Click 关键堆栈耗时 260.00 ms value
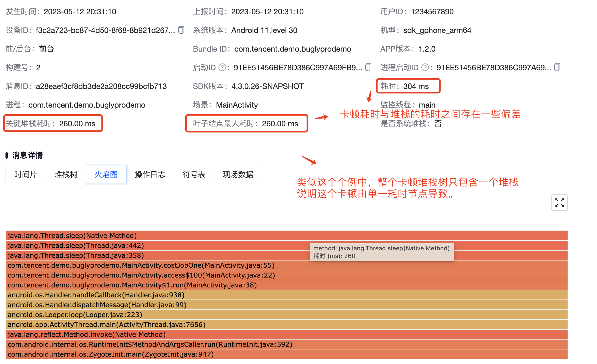Screen dimensions: 597x364 [x=77, y=124]
